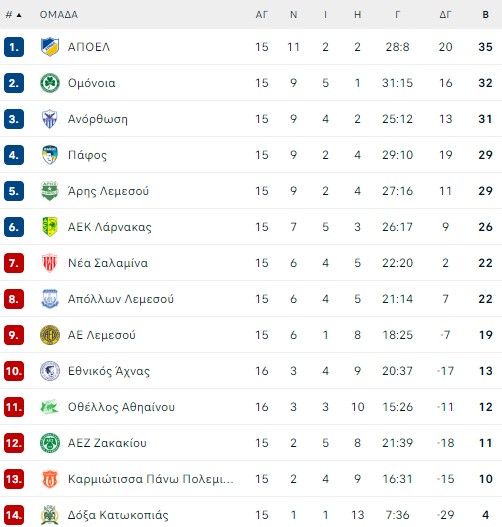Open the ΑΕΚ Λάρνακας yellow crest
This screenshot has height=527, width=502.
coord(50,227)
